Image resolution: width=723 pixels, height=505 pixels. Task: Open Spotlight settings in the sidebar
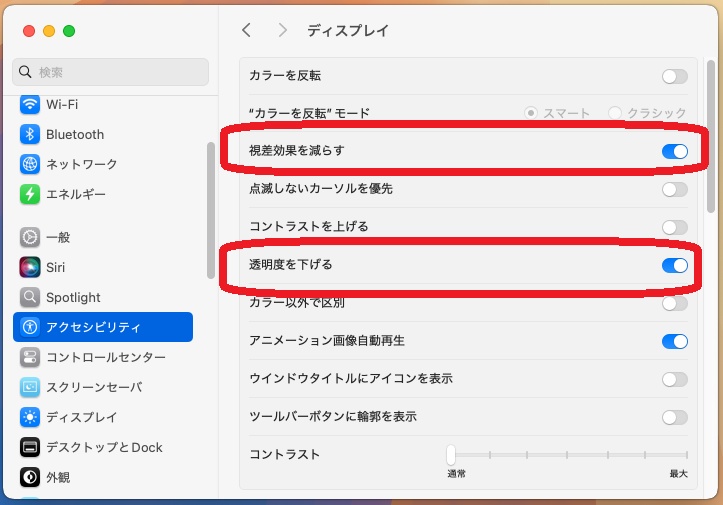coord(102,297)
